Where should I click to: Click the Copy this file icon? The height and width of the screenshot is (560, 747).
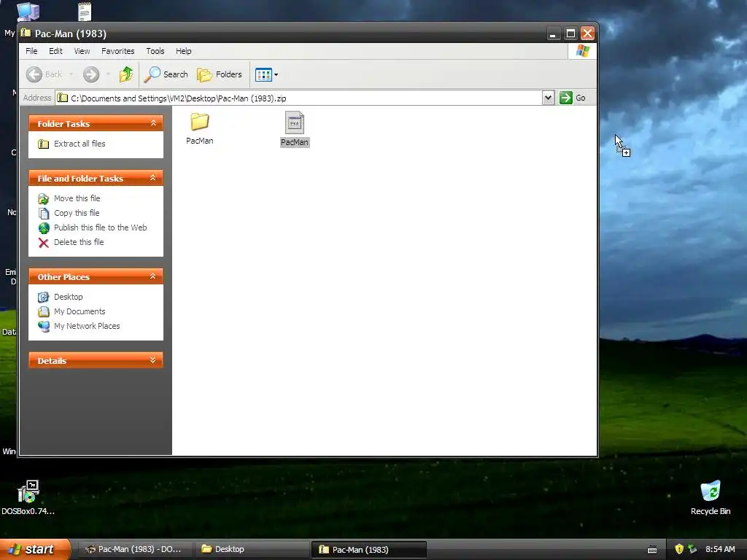[x=43, y=214]
